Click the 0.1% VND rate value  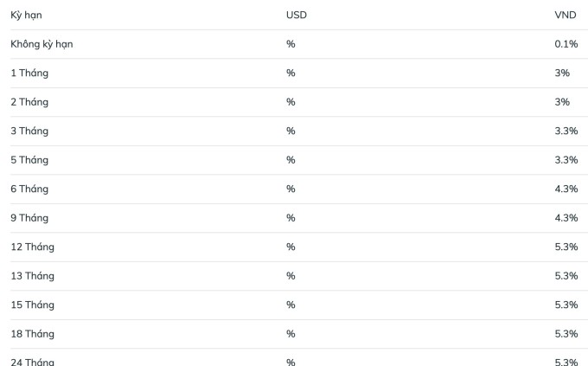click(566, 44)
